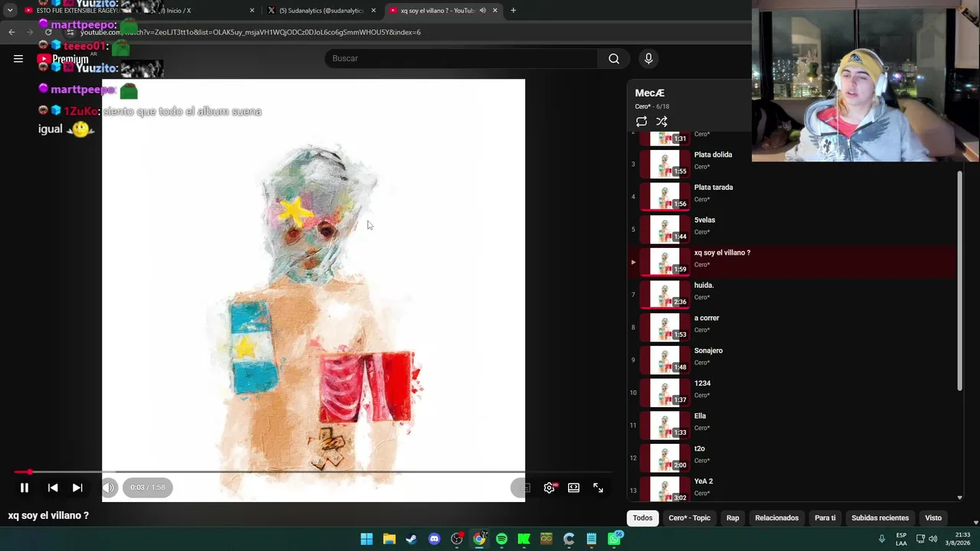Toggle playlist loop

point(642,122)
